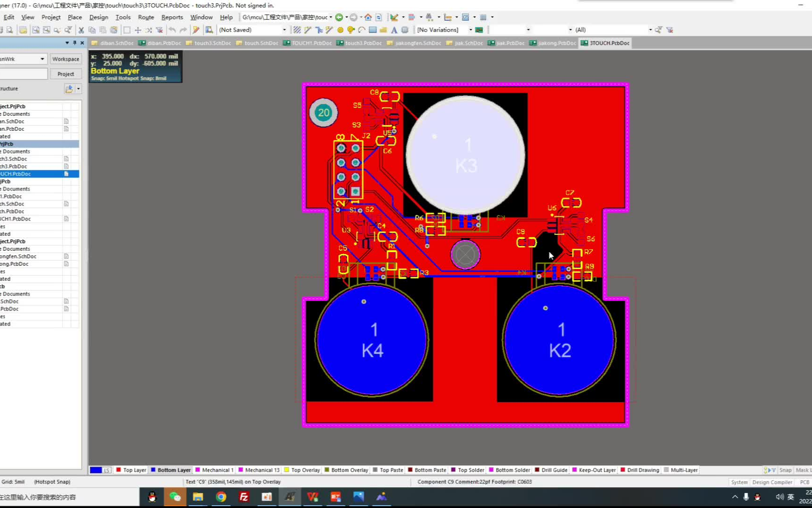Open the grid icon dropdown arrow
The height and width of the screenshot is (508, 812).
(492, 17)
